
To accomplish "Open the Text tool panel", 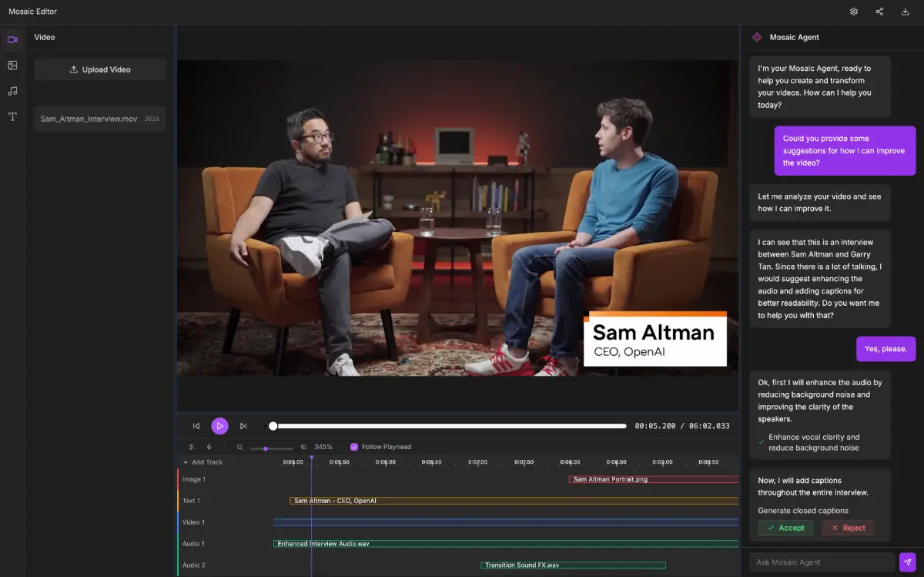I will coord(12,116).
